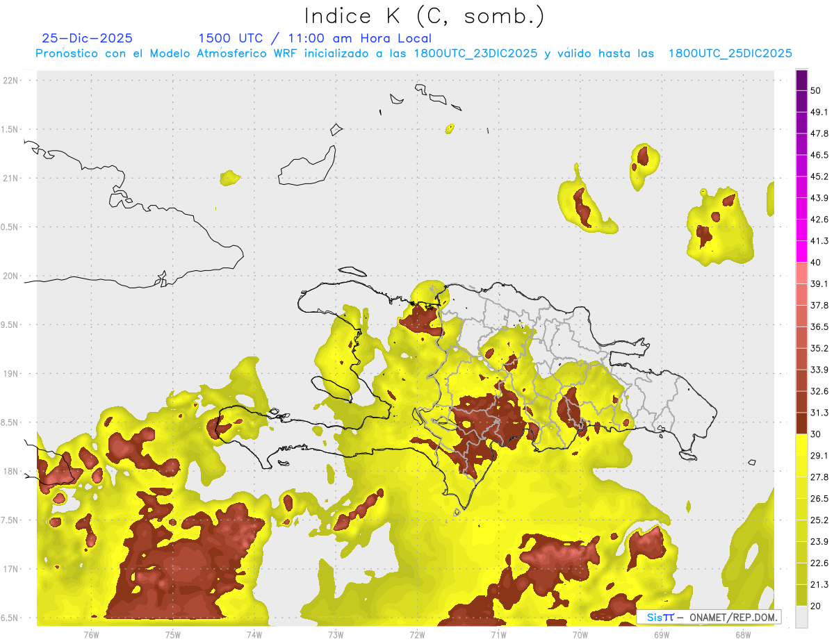This screenshot has width=834, height=644.
Task: Click the "71W" longitude axis label
Action: 498,634
